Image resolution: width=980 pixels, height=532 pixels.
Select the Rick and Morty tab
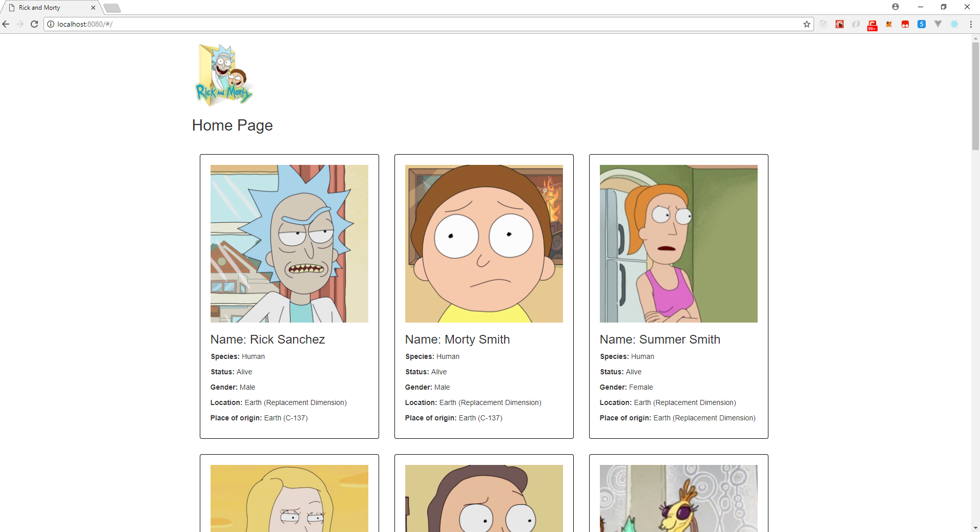[x=51, y=8]
